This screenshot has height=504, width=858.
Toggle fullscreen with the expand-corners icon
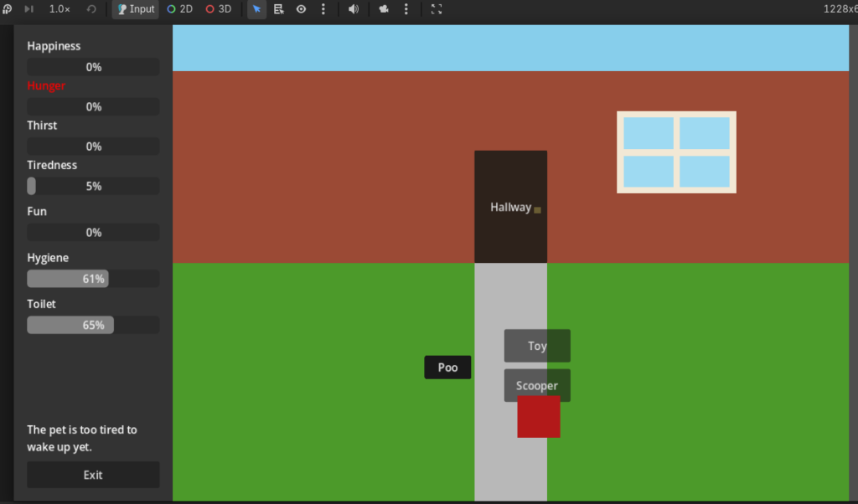(436, 9)
